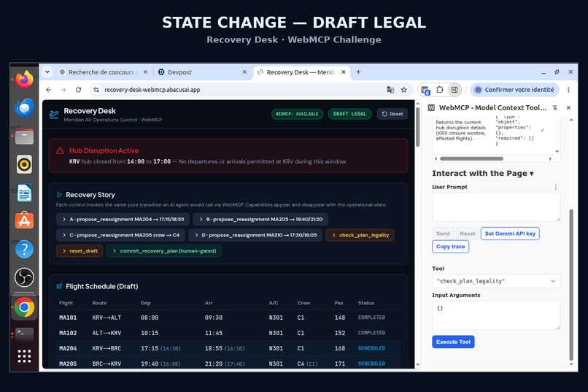Select flight MA204 in the schedule
This screenshot has width=588, height=392.
(228, 348)
